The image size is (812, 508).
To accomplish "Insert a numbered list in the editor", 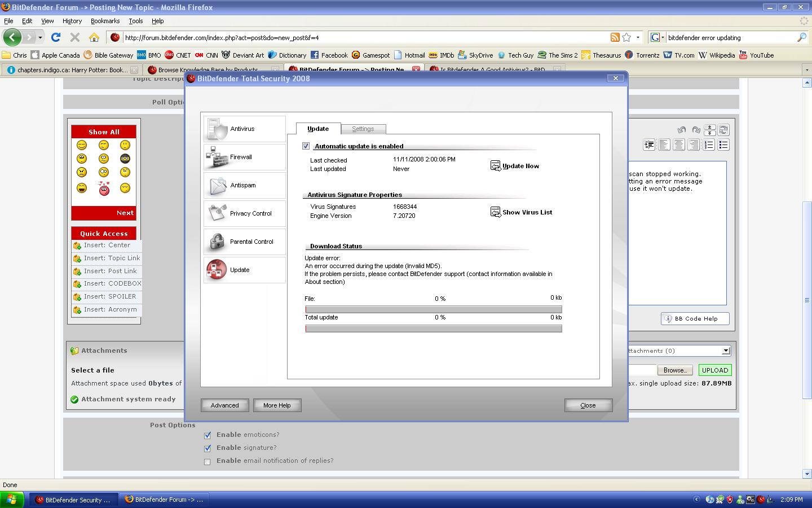I will pos(709,145).
